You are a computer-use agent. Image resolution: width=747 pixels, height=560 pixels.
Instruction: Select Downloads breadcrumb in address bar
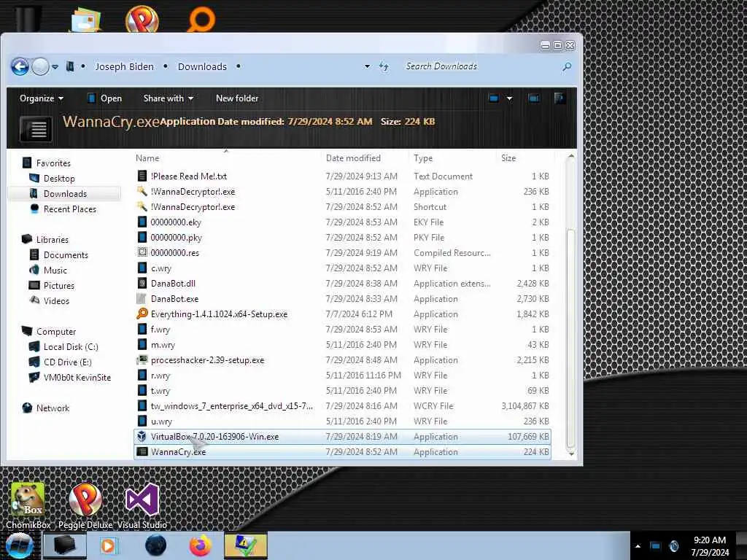(x=202, y=66)
